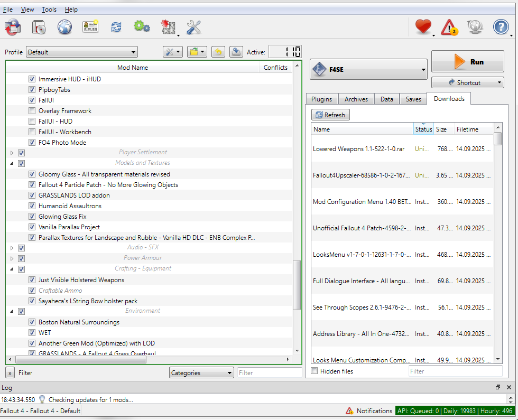Open the View menu
The image size is (518, 420).
point(27,10)
